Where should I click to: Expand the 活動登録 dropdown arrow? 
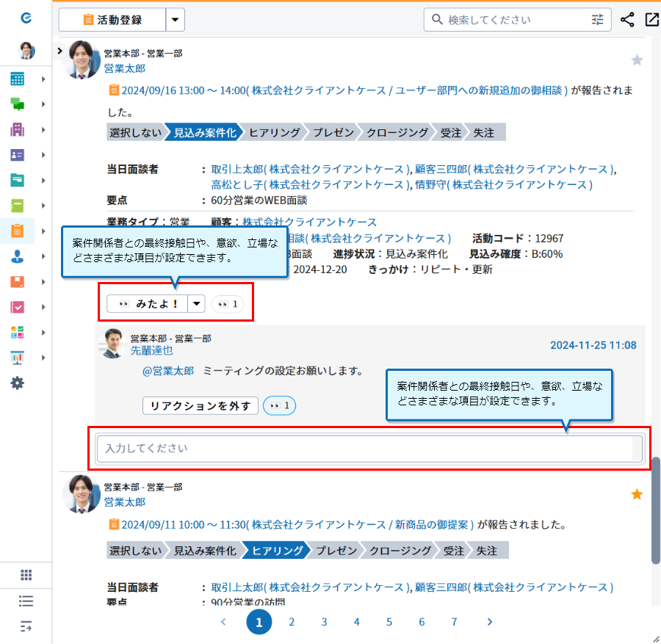coord(175,20)
